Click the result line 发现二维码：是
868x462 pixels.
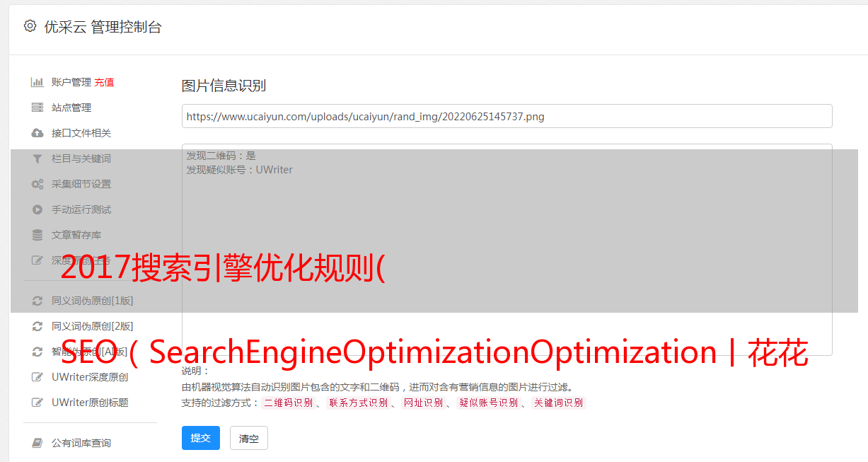[221, 156]
